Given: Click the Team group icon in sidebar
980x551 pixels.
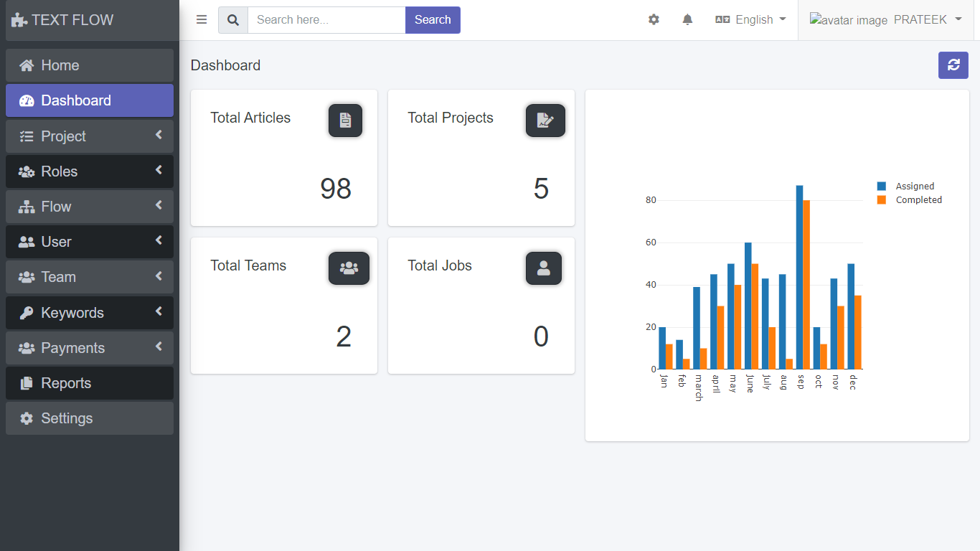Looking at the screenshot, I should [x=27, y=277].
